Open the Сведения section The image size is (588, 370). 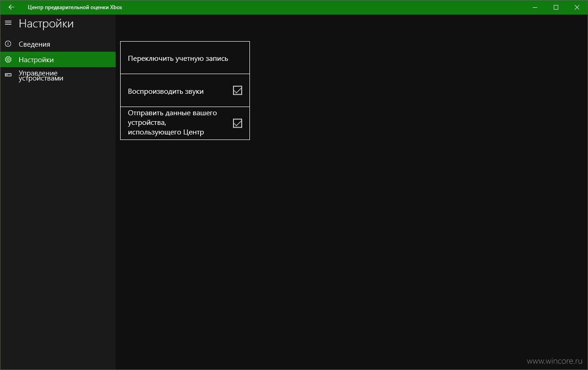(58, 44)
